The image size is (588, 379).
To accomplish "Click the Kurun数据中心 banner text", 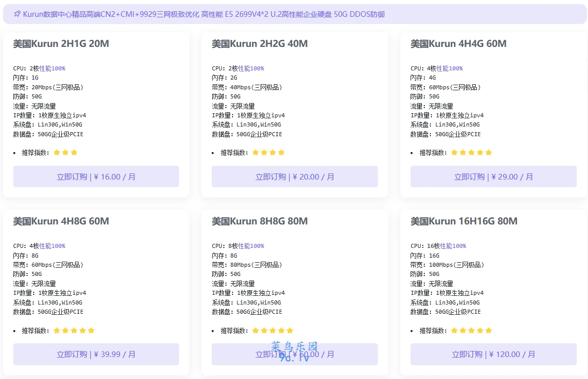I will pos(203,14).
